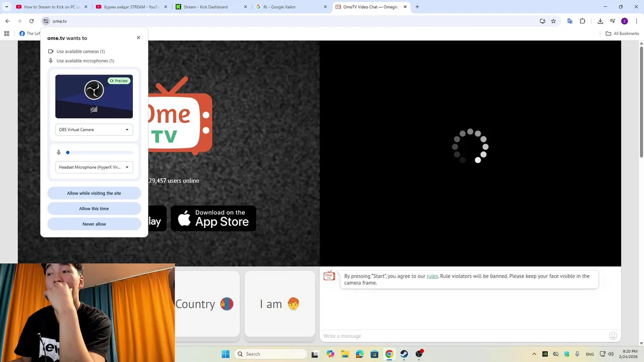Go back in browser history
The image size is (644, 362).
7,21
